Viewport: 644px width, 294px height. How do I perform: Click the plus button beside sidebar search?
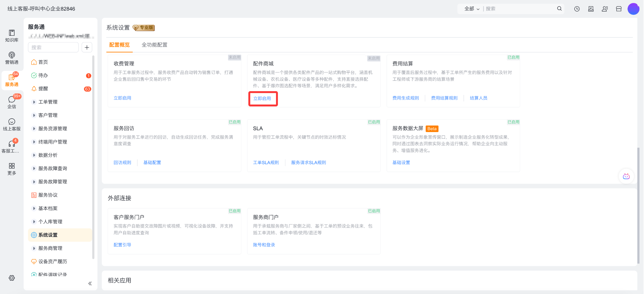pyautogui.click(x=87, y=47)
